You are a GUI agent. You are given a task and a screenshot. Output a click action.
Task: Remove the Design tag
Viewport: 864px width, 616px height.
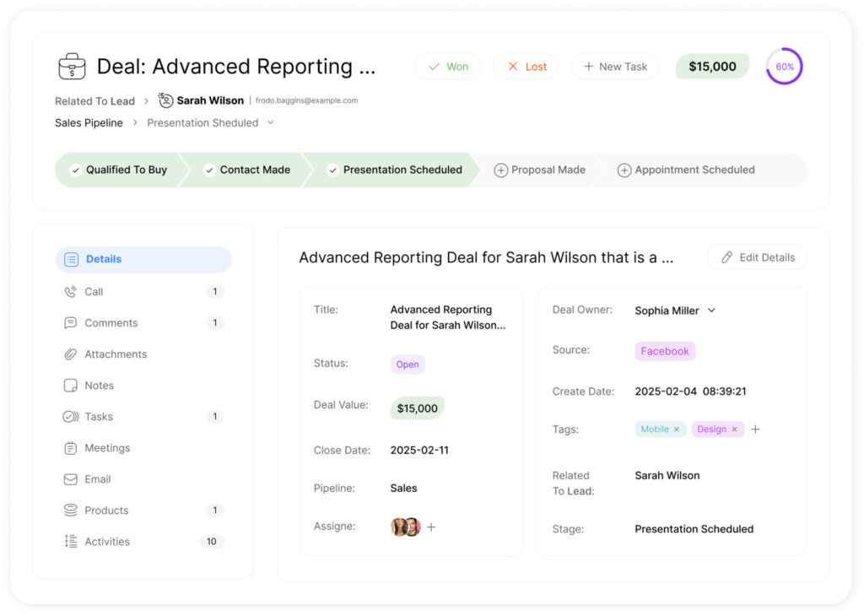(734, 430)
